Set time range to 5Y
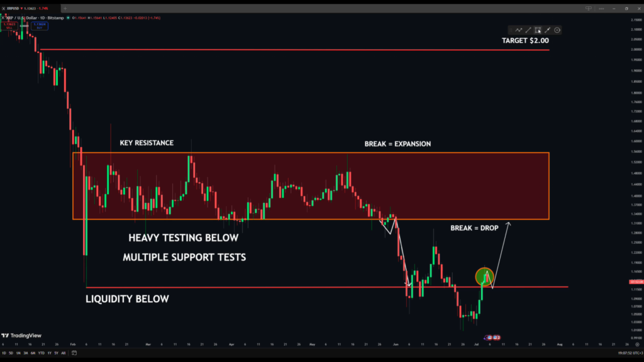Screen dimensions: 644x362 [56, 353]
